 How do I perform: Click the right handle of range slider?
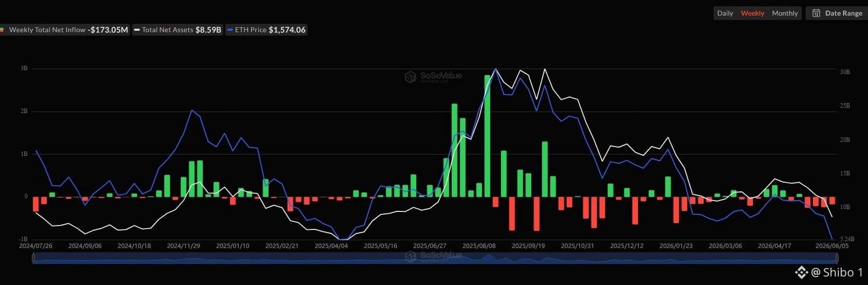[836, 258]
